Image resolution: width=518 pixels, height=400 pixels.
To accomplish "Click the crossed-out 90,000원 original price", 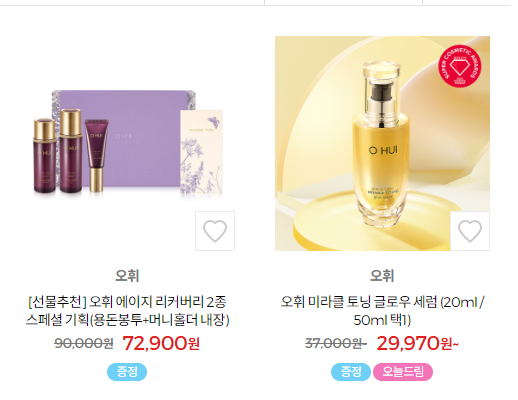I will [84, 343].
